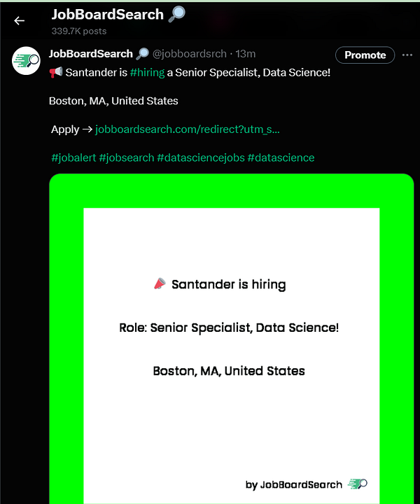The width and height of the screenshot is (420, 504).
Task: Click the megaphone icon inside the image
Action: pos(160,284)
